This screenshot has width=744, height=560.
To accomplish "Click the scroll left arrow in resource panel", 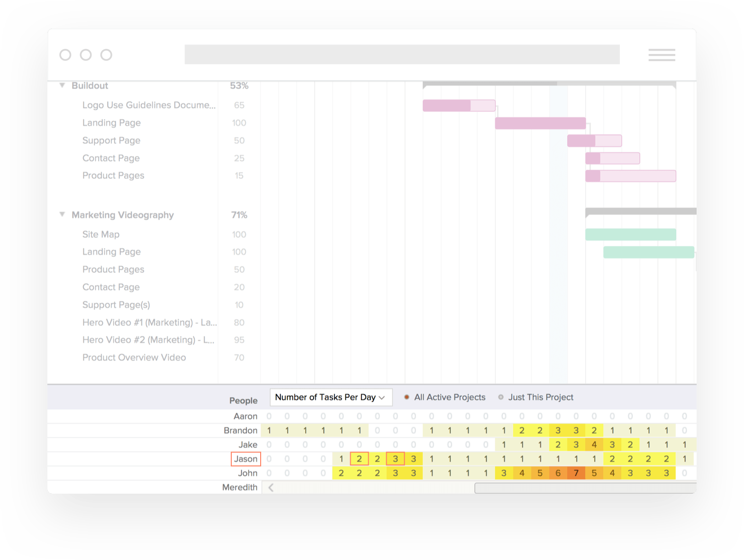I will tap(271, 488).
